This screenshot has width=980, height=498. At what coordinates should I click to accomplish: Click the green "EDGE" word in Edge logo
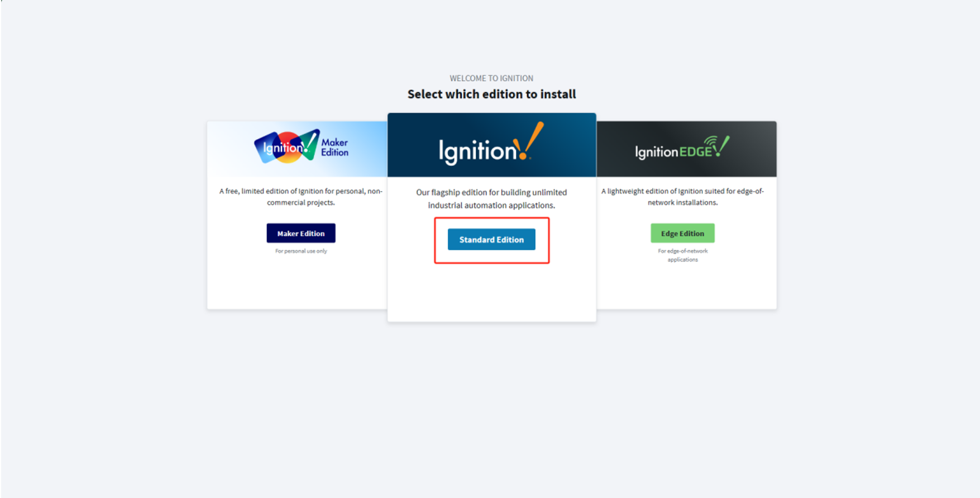point(696,151)
